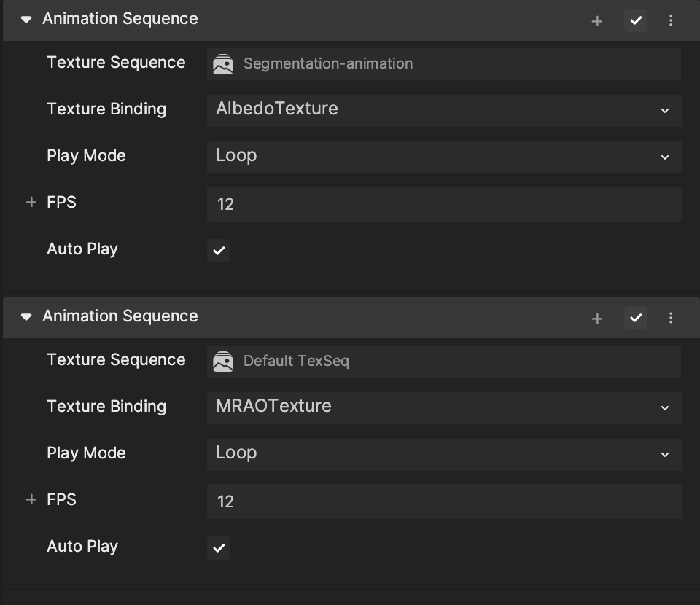Click texture icon beside Segmentation-animation

(223, 64)
